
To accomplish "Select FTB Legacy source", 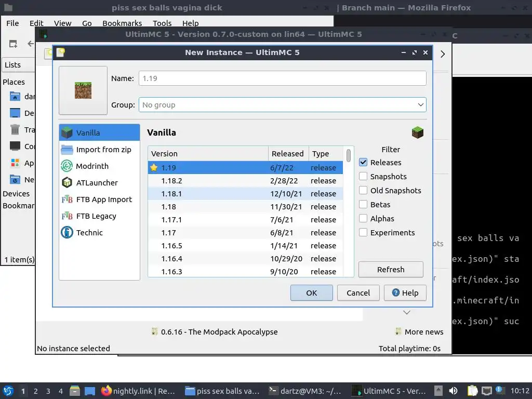I will coord(99,216).
